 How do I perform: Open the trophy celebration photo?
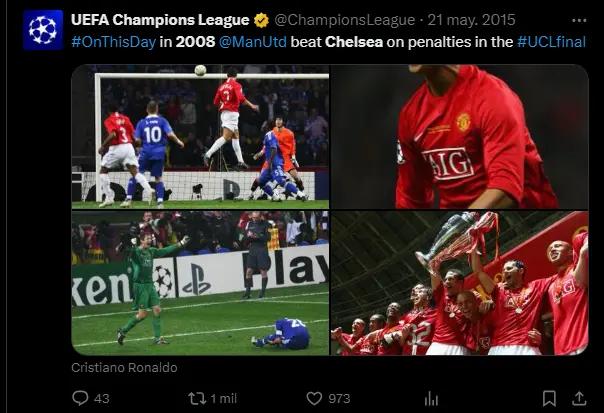(459, 283)
